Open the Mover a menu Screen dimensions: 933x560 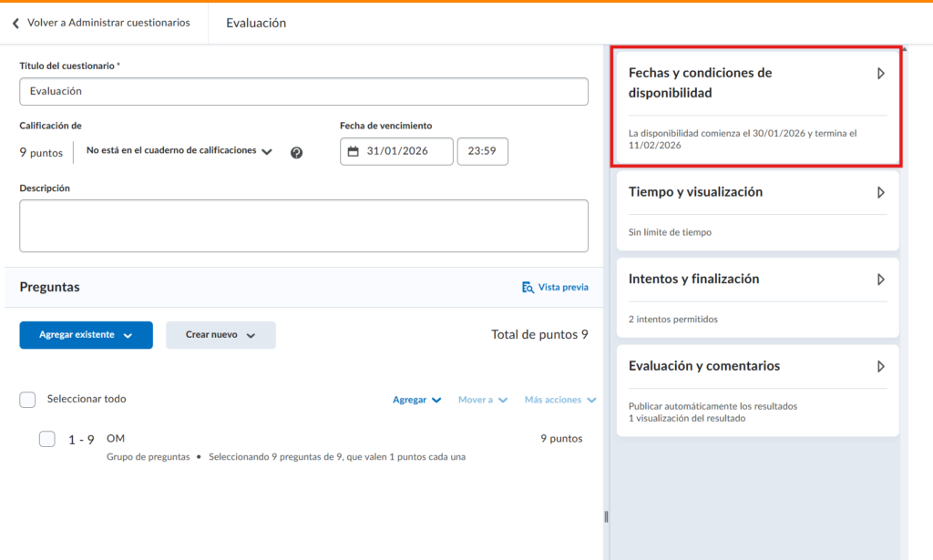coord(482,400)
